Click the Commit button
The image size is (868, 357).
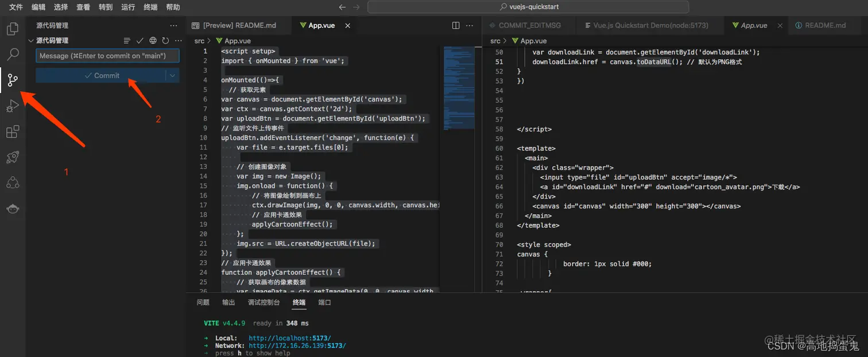point(101,75)
